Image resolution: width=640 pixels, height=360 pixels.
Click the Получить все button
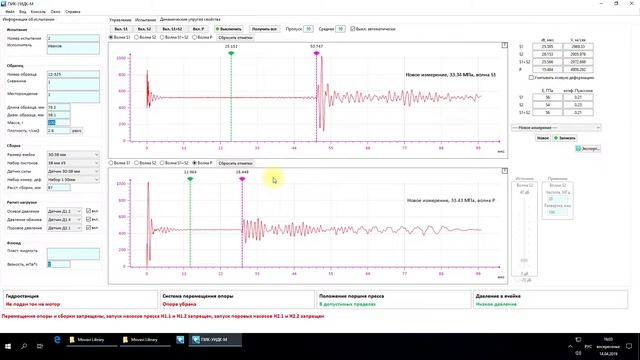point(264,29)
